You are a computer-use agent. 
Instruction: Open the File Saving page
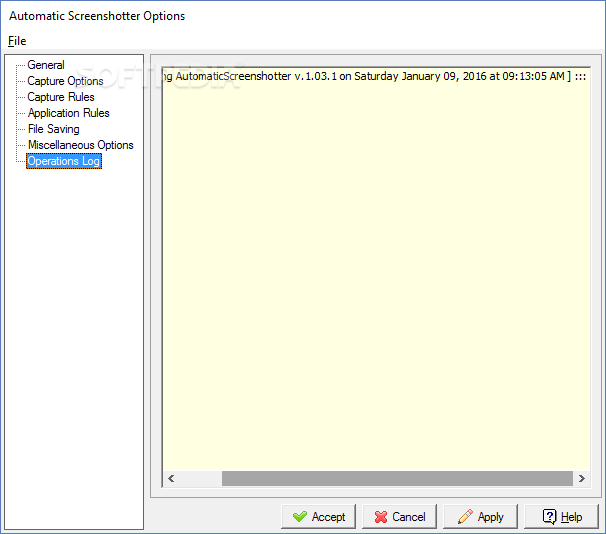coord(53,129)
